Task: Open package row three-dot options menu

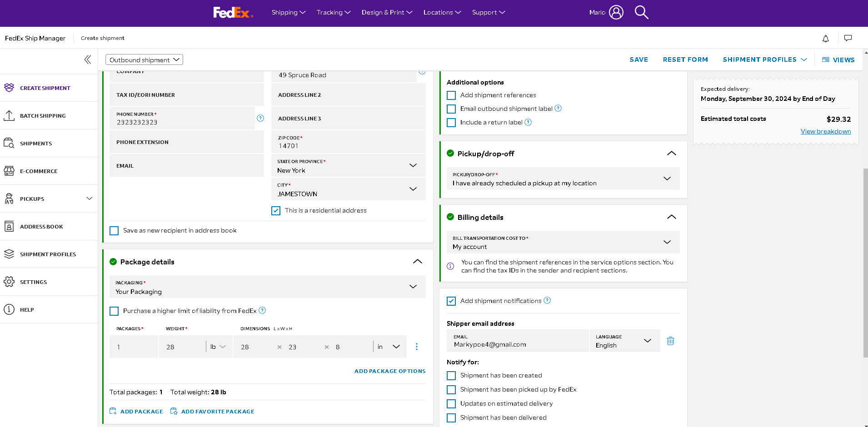Action: pos(417,347)
